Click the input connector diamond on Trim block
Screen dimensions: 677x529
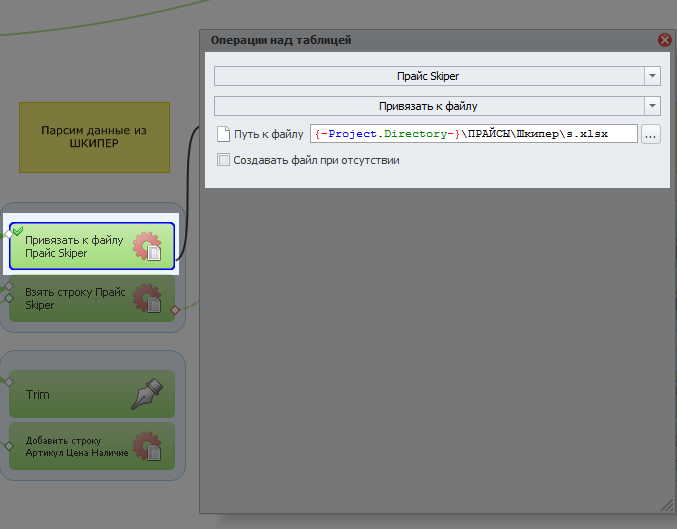point(9,382)
